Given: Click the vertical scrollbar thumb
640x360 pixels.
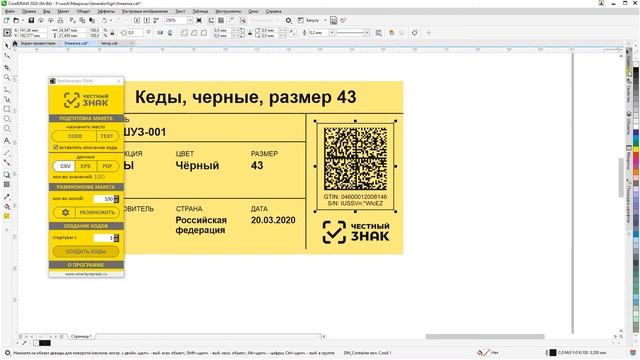Looking at the screenshot, I should (x=621, y=178).
